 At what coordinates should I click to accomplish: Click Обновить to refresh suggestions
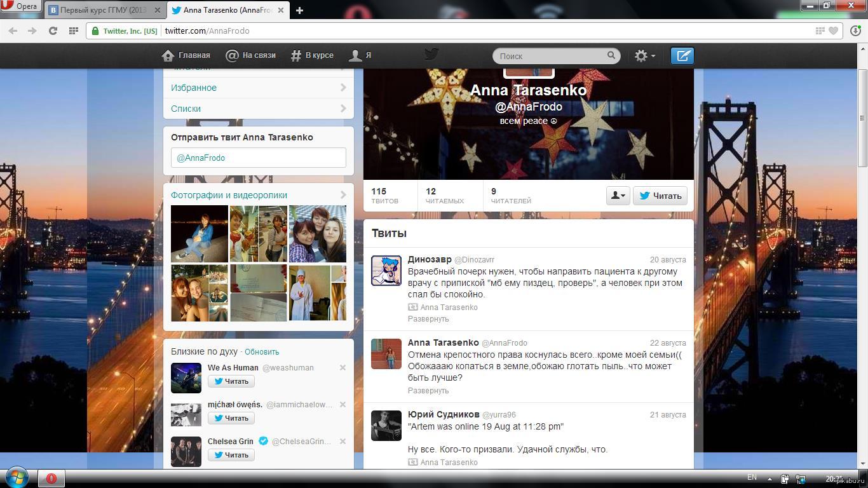pyautogui.click(x=262, y=352)
